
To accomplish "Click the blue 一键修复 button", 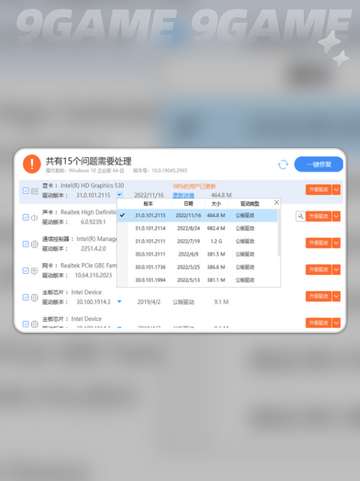I will tap(318, 164).
